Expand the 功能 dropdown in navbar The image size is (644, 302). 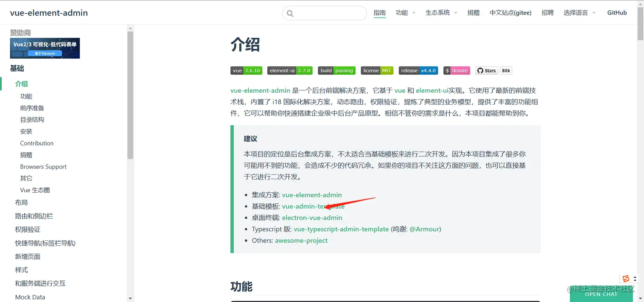[x=405, y=13]
